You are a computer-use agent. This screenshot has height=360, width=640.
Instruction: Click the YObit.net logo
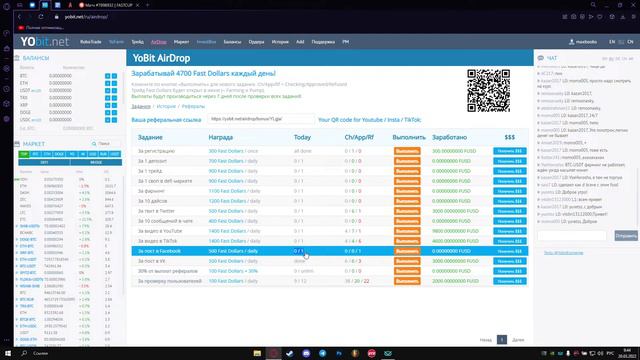[44, 42]
